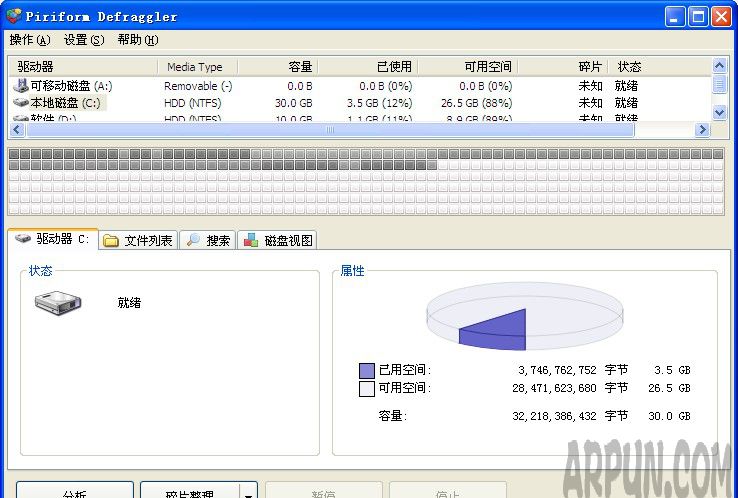Switch to the 搜索 tab

click(208, 241)
